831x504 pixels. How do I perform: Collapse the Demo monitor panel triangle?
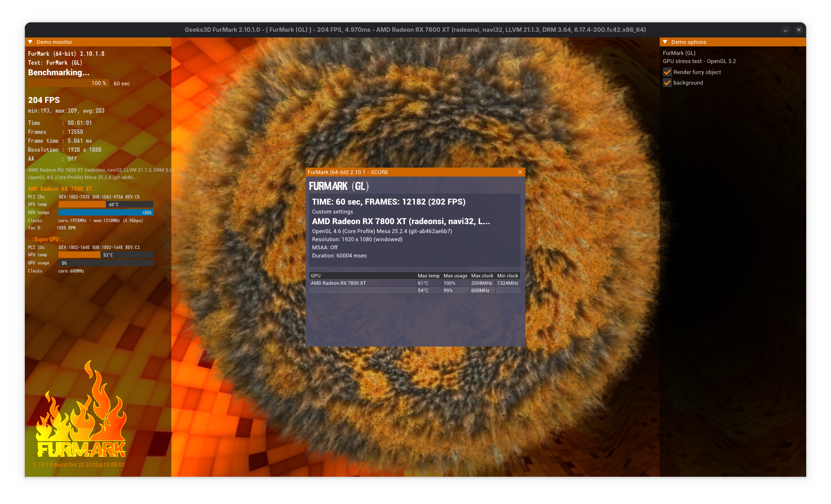click(x=30, y=42)
